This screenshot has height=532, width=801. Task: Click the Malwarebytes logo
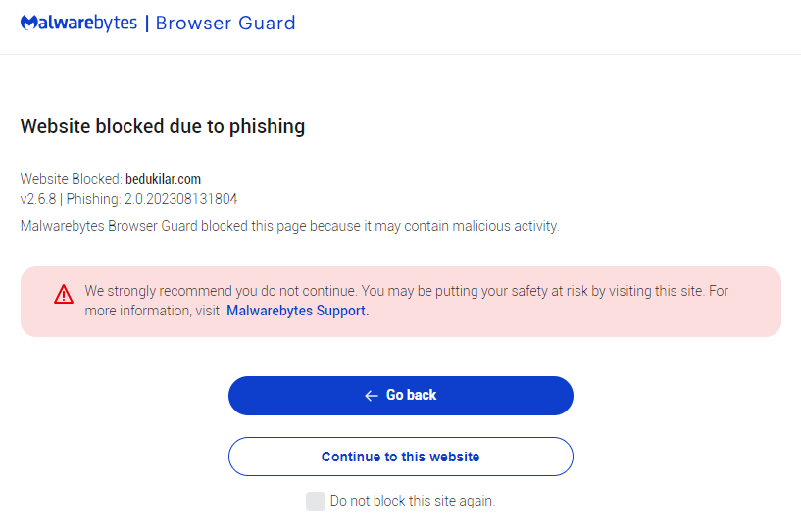coord(78,23)
